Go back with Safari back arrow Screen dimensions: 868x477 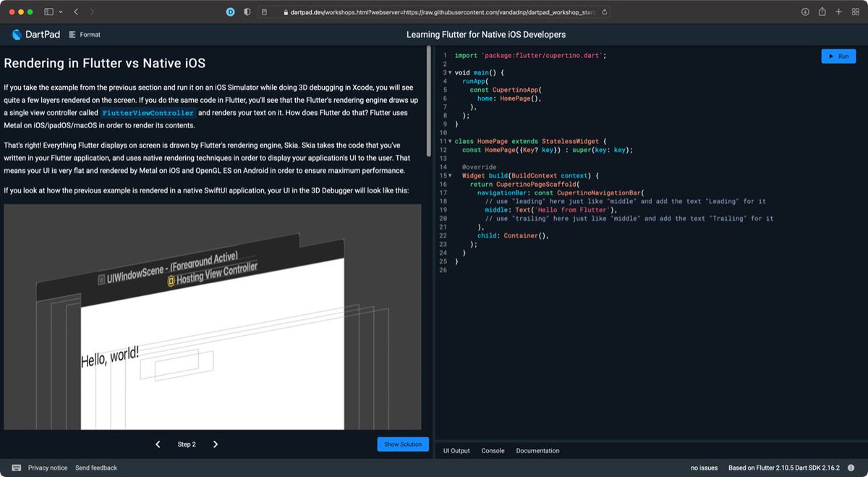(x=77, y=12)
